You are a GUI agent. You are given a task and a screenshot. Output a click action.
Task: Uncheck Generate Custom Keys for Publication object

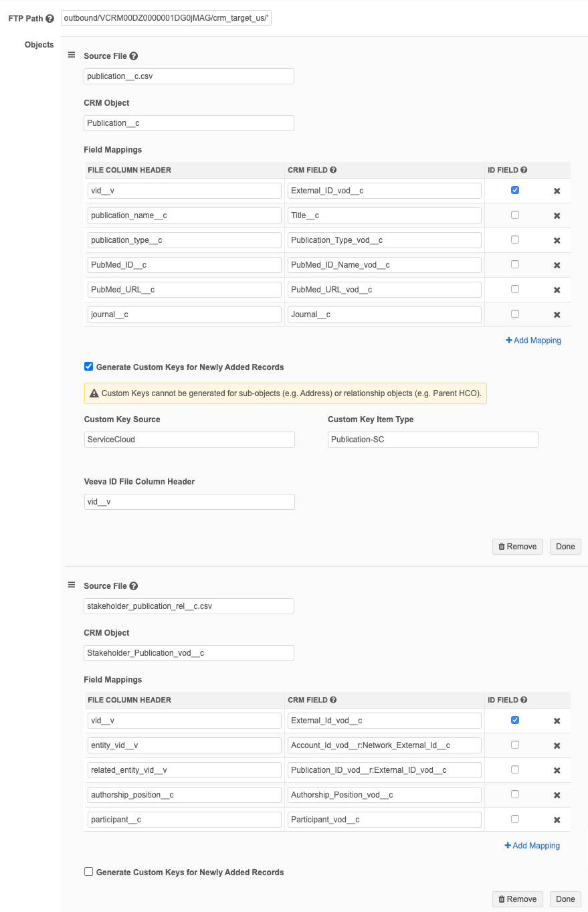tap(88, 367)
